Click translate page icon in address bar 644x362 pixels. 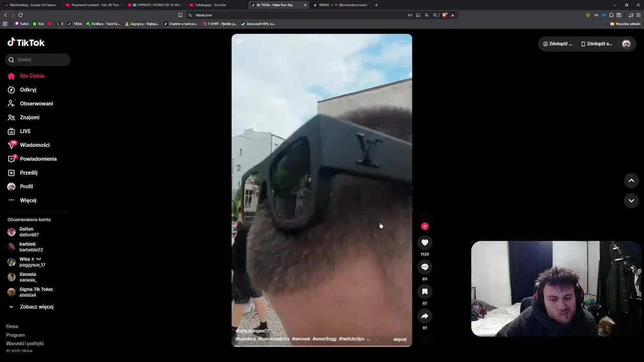427,15
